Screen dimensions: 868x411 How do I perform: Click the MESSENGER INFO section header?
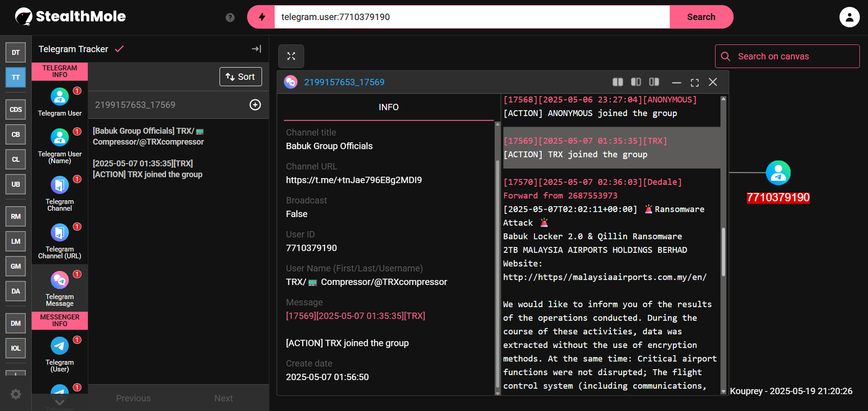pos(60,321)
